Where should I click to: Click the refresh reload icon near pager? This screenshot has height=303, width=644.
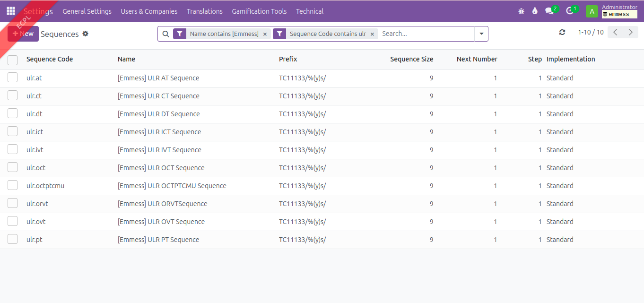tap(562, 32)
